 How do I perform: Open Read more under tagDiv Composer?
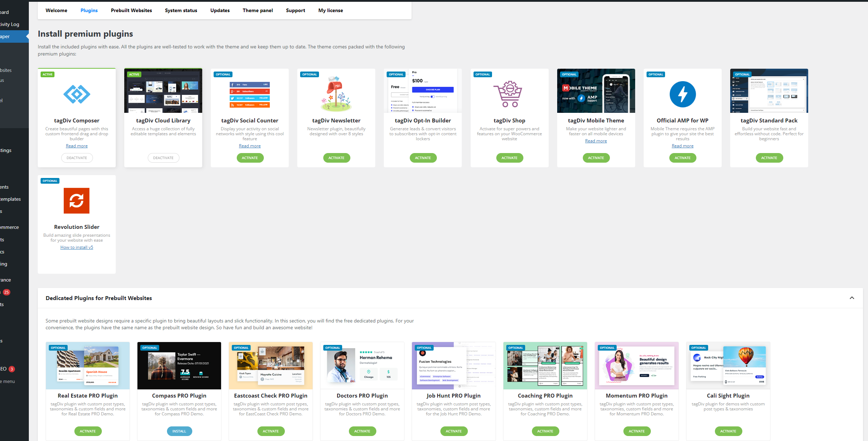coord(77,146)
